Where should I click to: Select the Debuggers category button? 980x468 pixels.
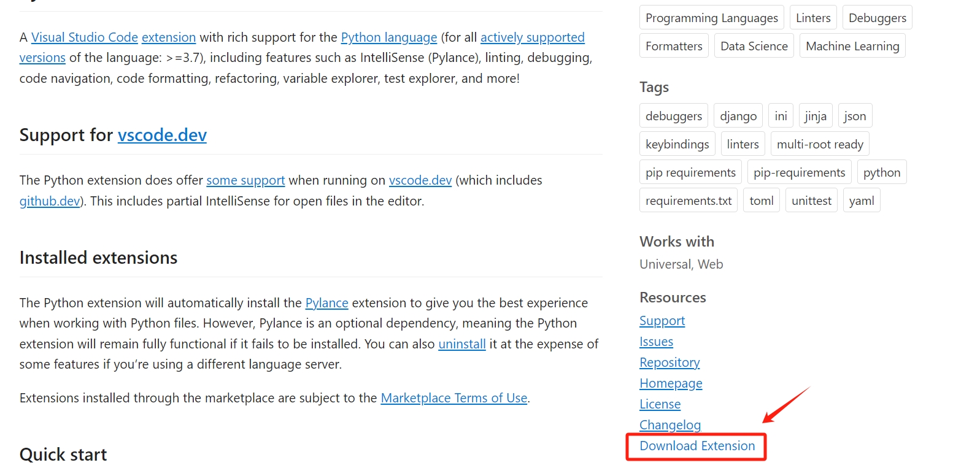[x=877, y=18]
